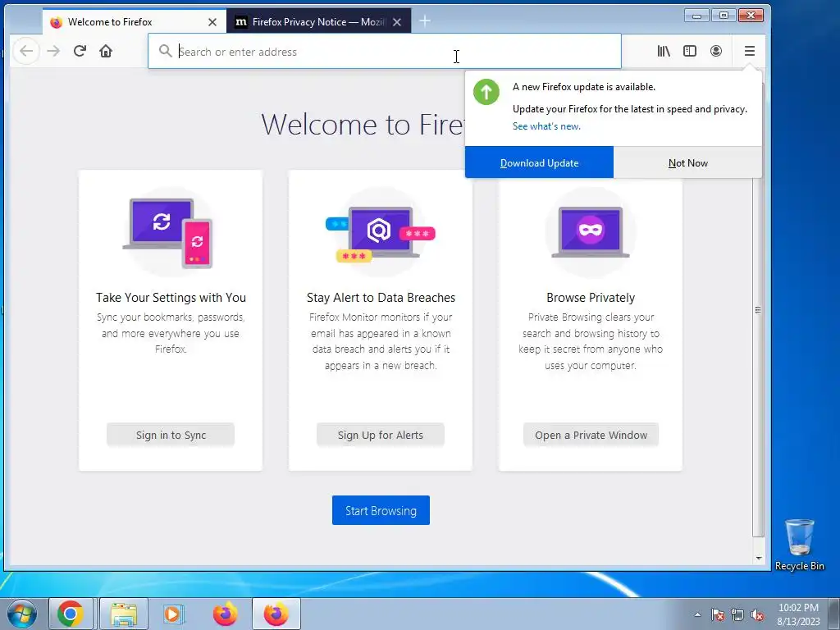Viewport: 840px width, 630px height.
Task: Click the Start Browsing button
Action: 381,510
